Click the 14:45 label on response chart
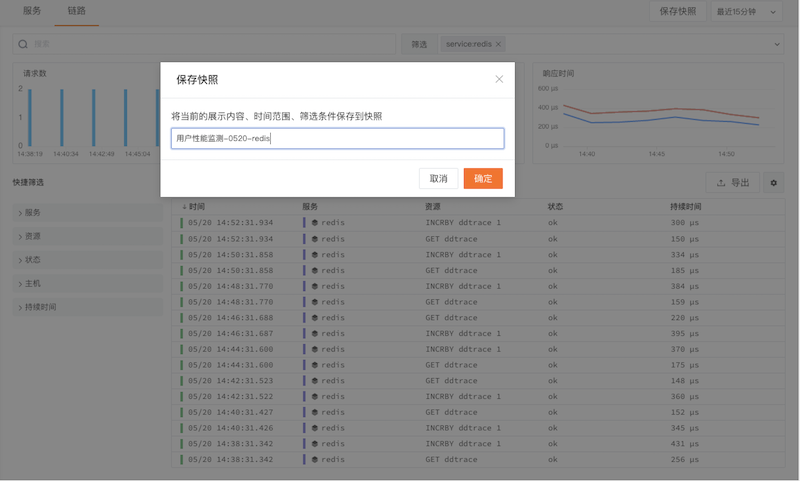The height and width of the screenshot is (481, 800). click(x=657, y=154)
